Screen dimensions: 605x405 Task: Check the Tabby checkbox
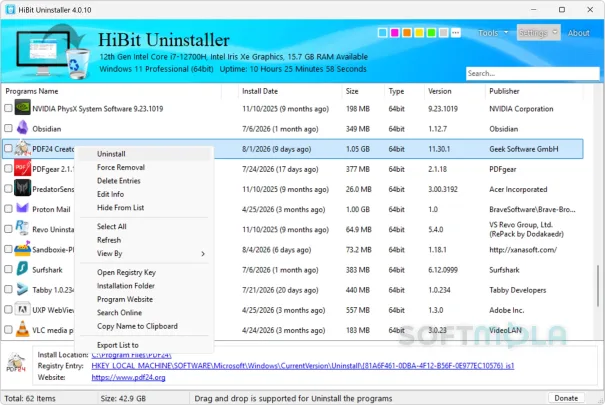pos(8,289)
